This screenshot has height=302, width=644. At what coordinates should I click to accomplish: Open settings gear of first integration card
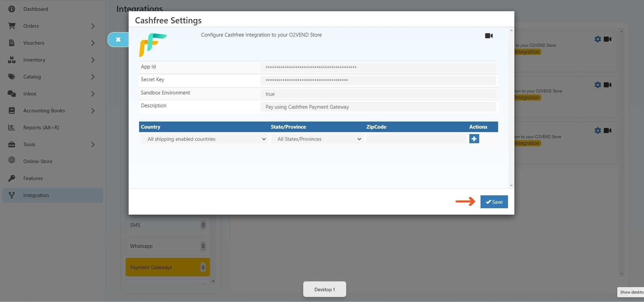[598, 39]
